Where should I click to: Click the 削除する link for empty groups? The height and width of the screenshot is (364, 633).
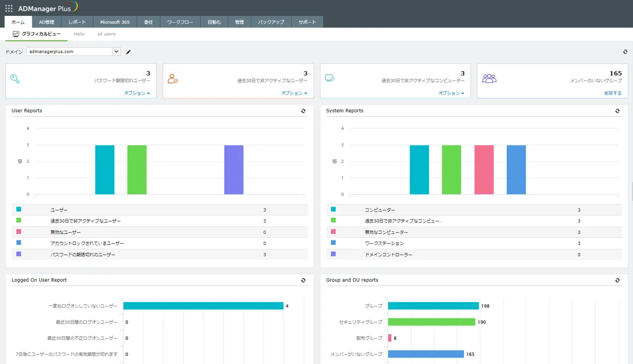613,93
